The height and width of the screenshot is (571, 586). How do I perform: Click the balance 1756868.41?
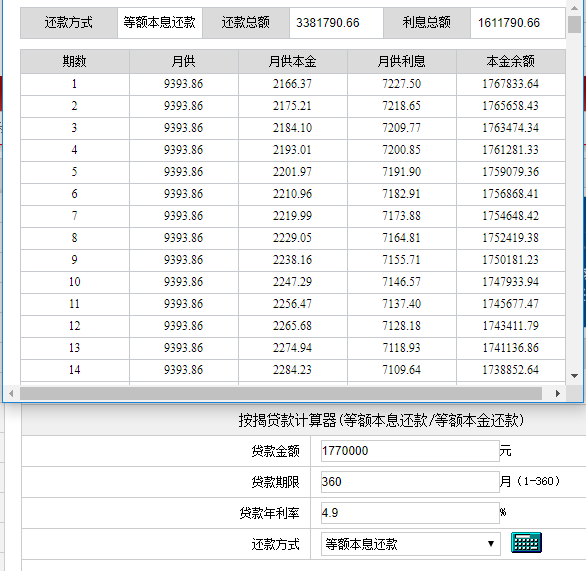(511, 194)
